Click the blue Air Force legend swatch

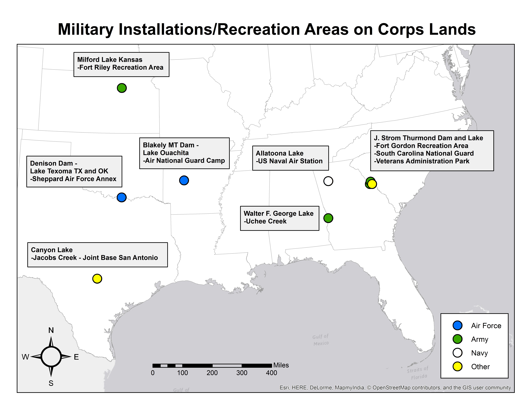click(x=457, y=326)
